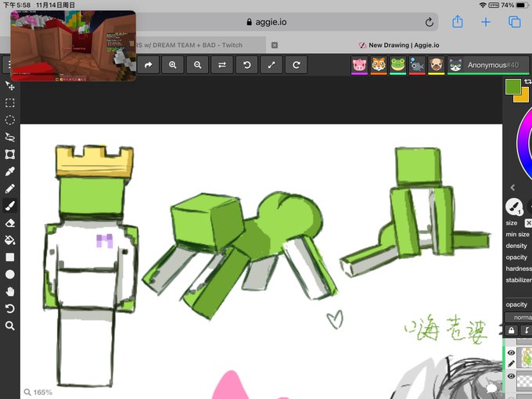Click the tiger user avatar
Image resolution: width=532 pixels, height=399 pixels.
[379, 65]
